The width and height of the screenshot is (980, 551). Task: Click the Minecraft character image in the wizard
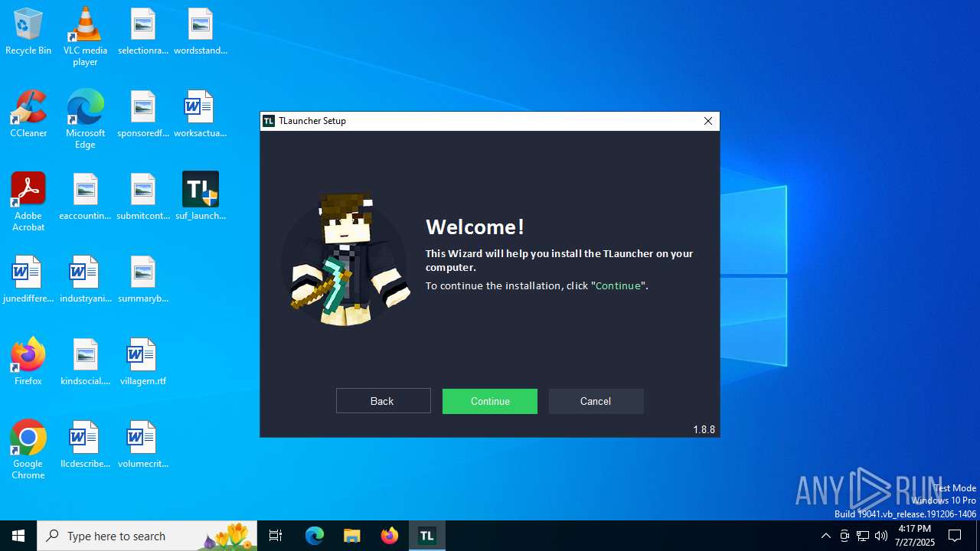(x=346, y=260)
